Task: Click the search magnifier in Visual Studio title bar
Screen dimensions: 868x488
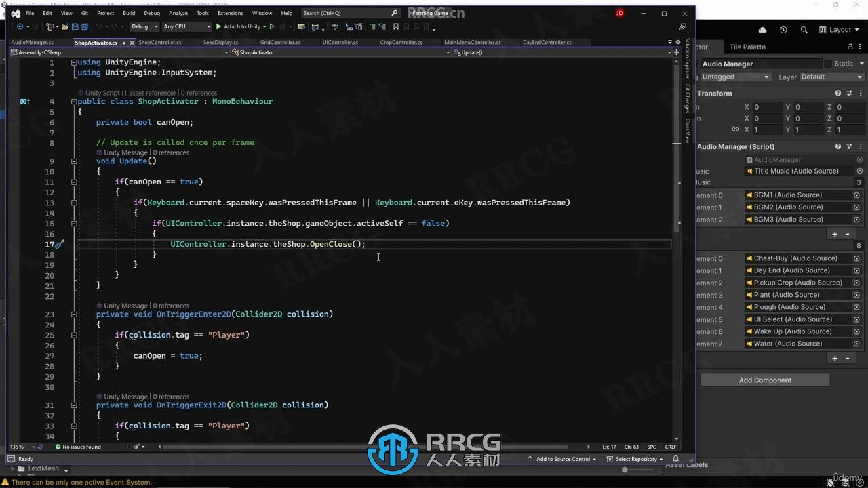Action: (x=395, y=13)
